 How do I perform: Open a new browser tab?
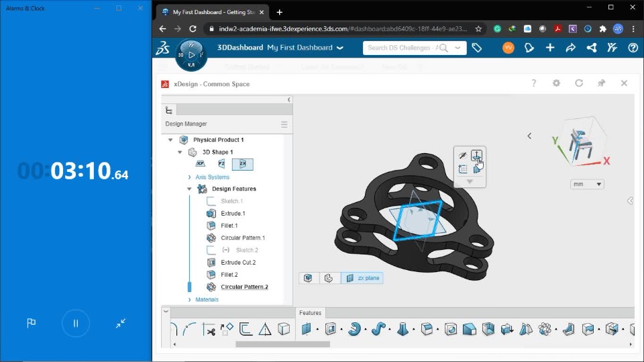click(279, 12)
